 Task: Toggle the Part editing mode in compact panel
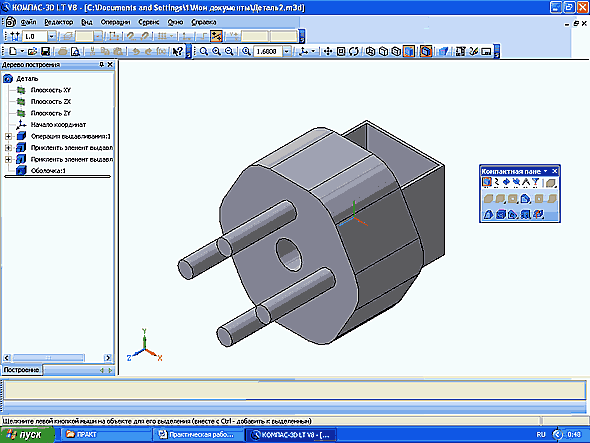point(487,183)
